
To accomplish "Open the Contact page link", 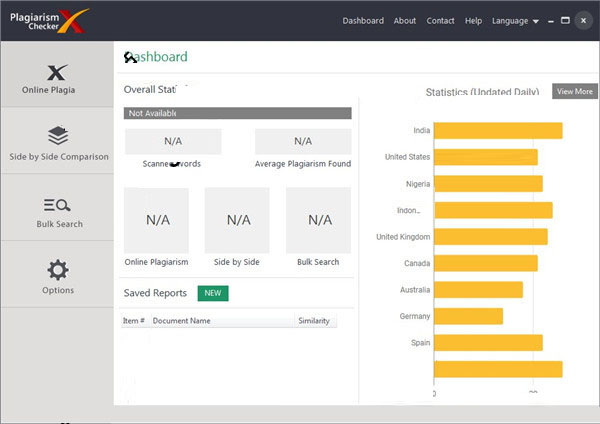I will tap(440, 21).
